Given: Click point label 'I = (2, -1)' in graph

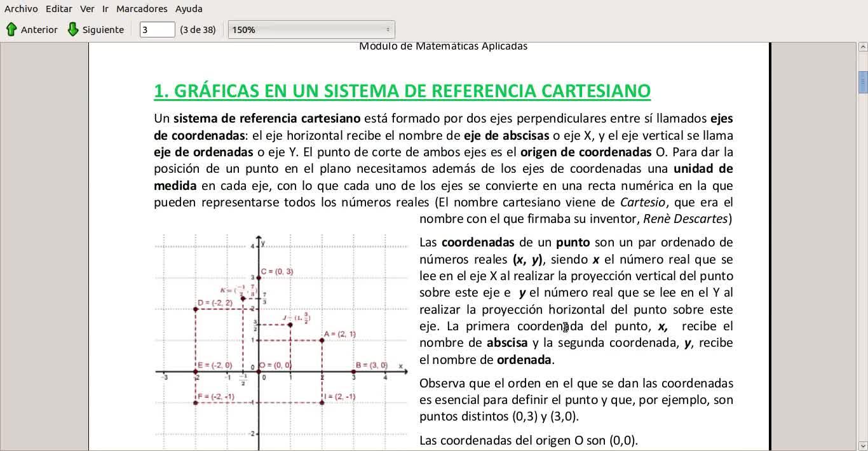Looking at the screenshot, I should pos(339,396).
